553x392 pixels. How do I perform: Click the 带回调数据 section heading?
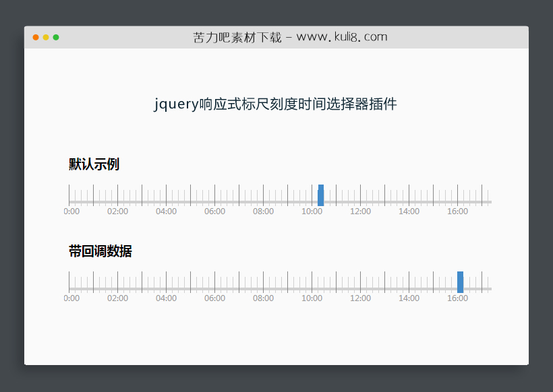pos(100,250)
